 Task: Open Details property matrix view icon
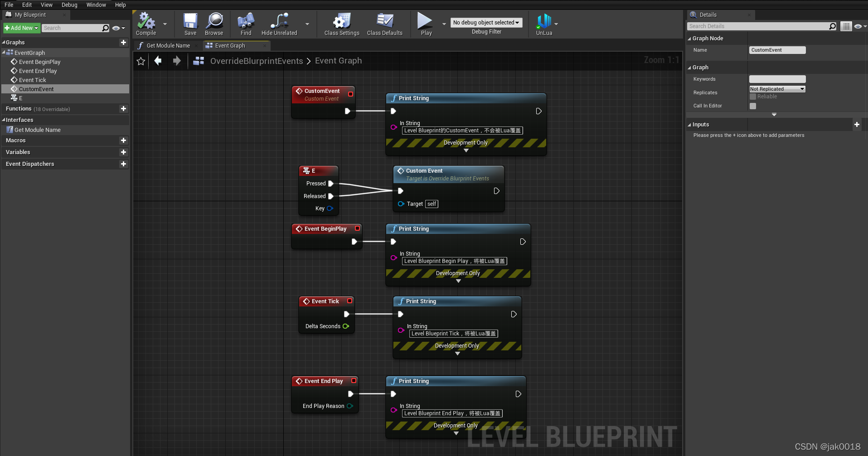[x=846, y=26]
